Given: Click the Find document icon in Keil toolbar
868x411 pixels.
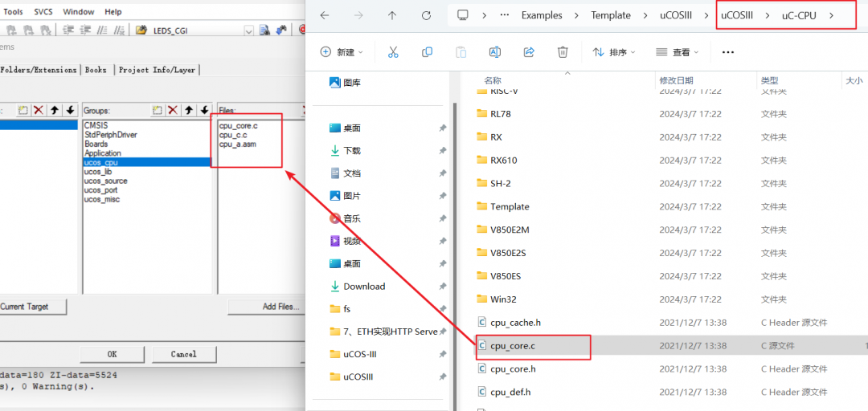Looking at the screenshot, I should tap(264, 30).
